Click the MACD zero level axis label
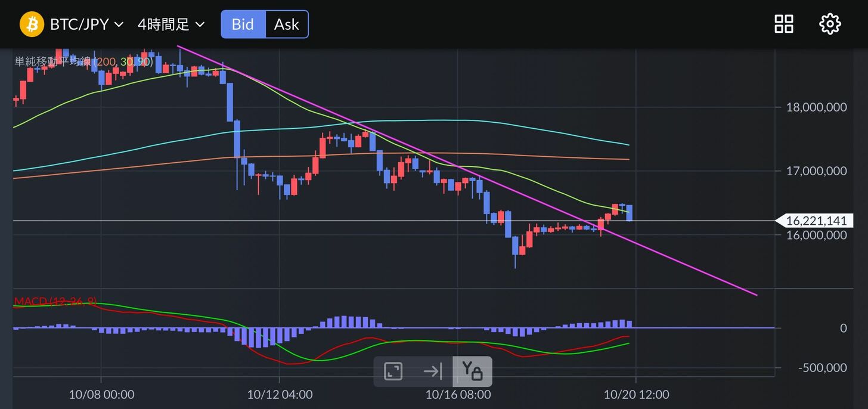The width and height of the screenshot is (868, 409). point(843,328)
